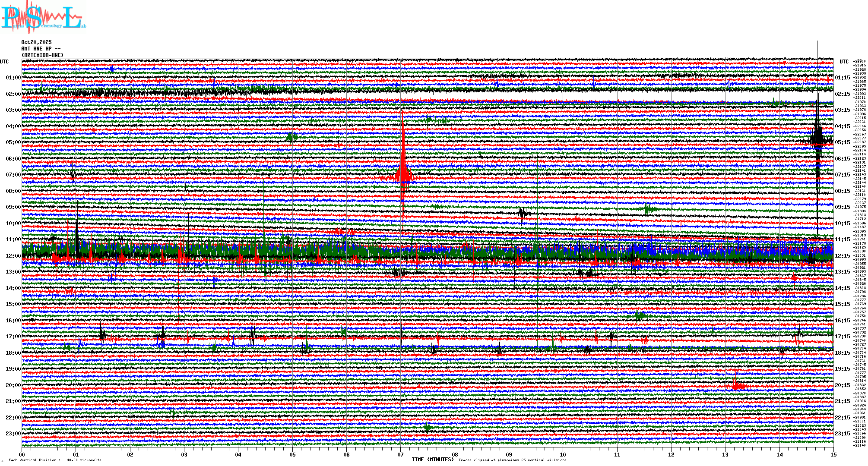The width and height of the screenshot is (868, 466).
Task: Click the 07 minute tick on bottom axis
Action: coord(401,454)
